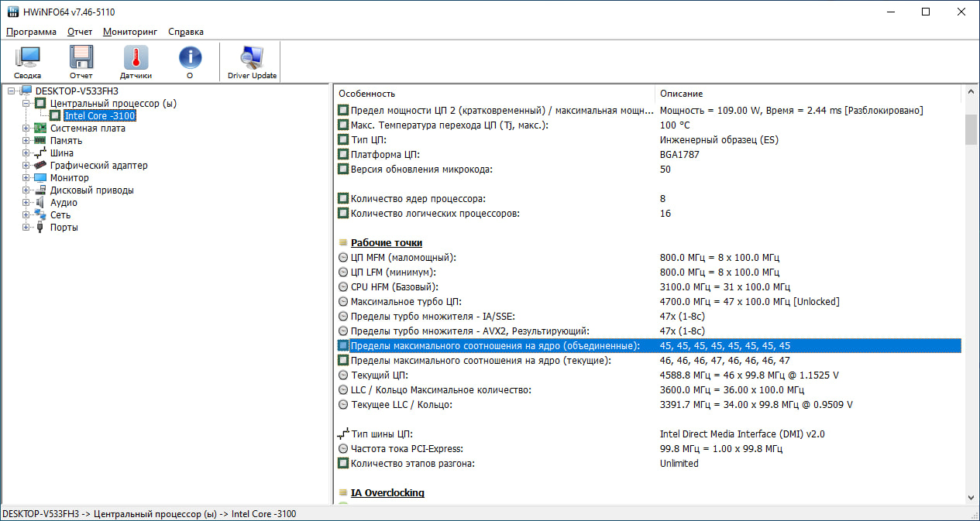Viewport: 980px width, 521px height.
Task: Click the О about info icon
Action: 190,62
